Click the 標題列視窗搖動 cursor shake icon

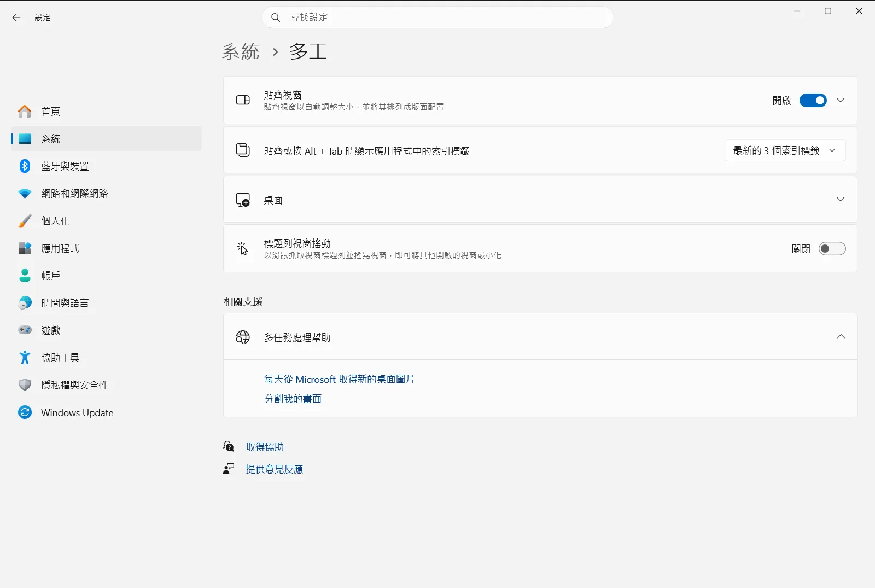pyautogui.click(x=243, y=249)
